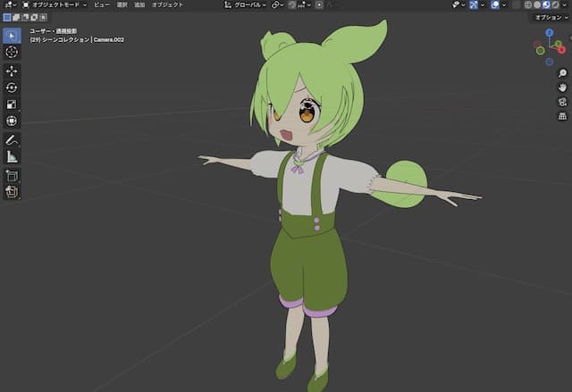
Task: Toggle viewport overlays on or off
Action: 494,4
